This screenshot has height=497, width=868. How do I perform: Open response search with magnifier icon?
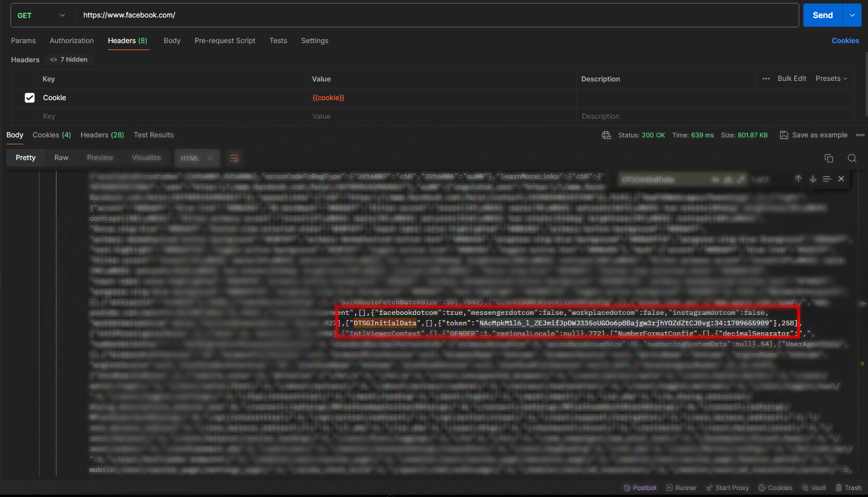click(x=852, y=158)
